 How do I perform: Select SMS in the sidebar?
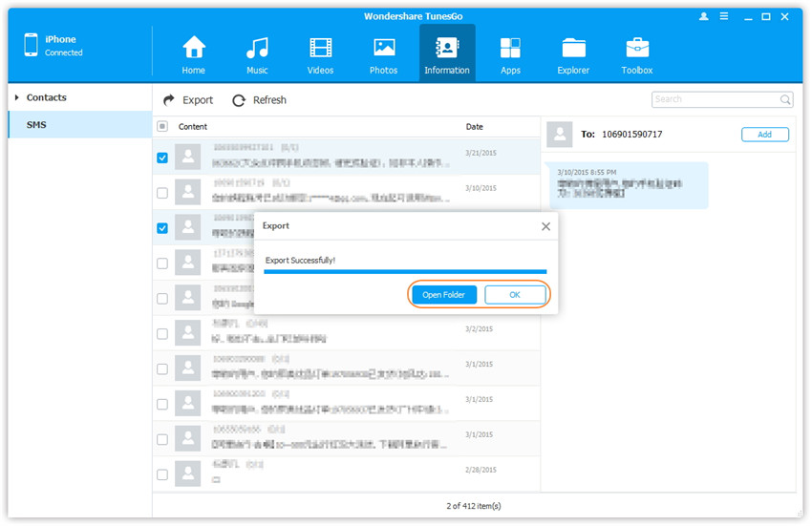pos(80,125)
